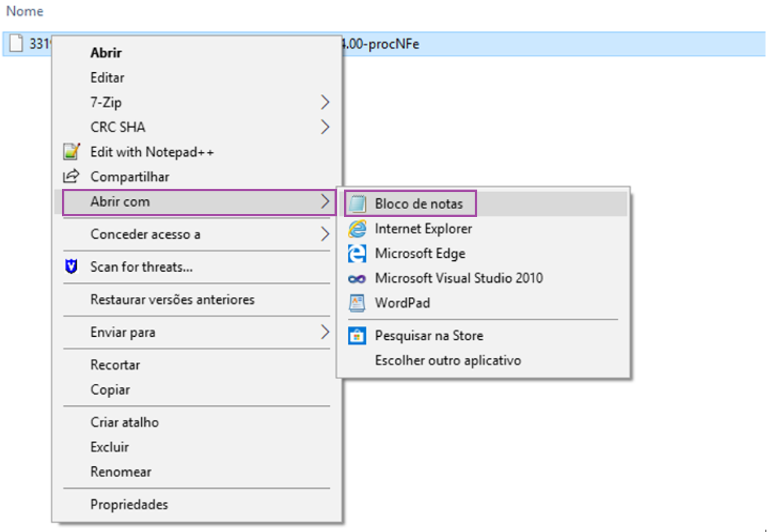Screen dimensions: 771x532
Task: Open the Abrir com entry
Action: (197, 201)
